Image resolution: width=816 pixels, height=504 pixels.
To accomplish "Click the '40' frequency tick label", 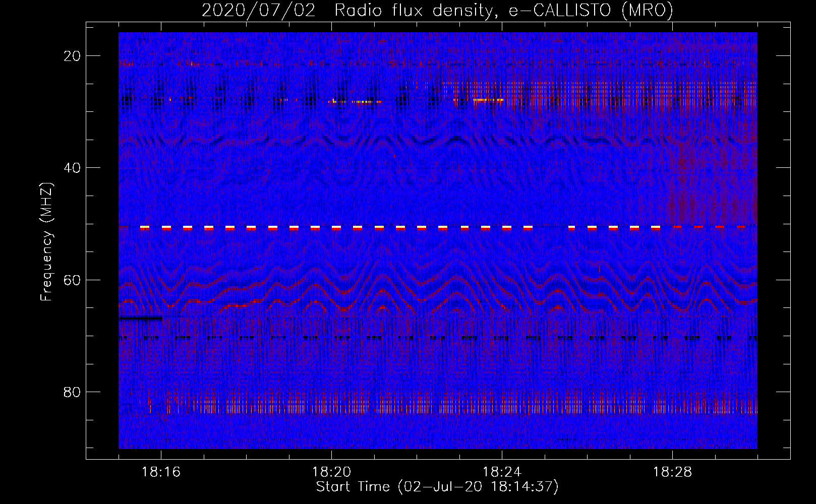I will [72, 168].
